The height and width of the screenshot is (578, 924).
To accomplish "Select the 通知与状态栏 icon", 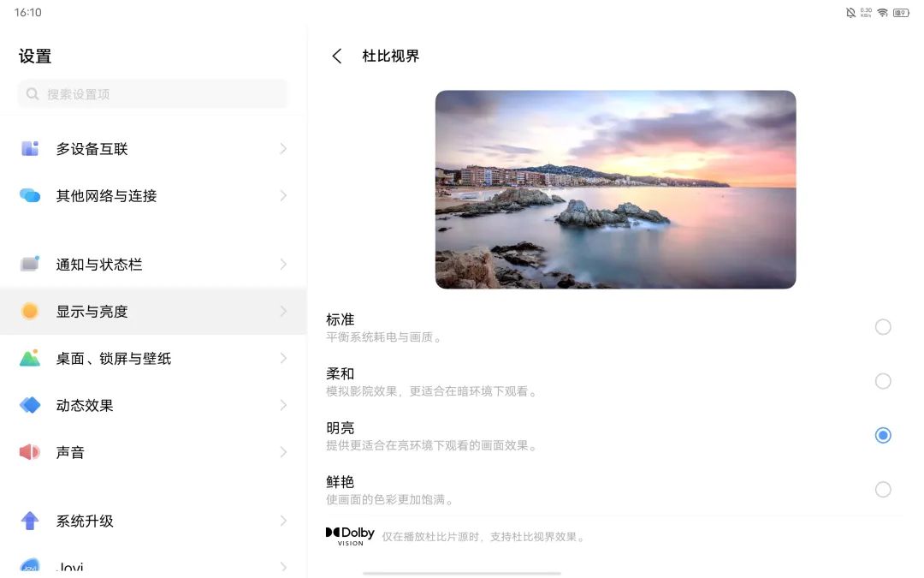I will click(31, 265).
